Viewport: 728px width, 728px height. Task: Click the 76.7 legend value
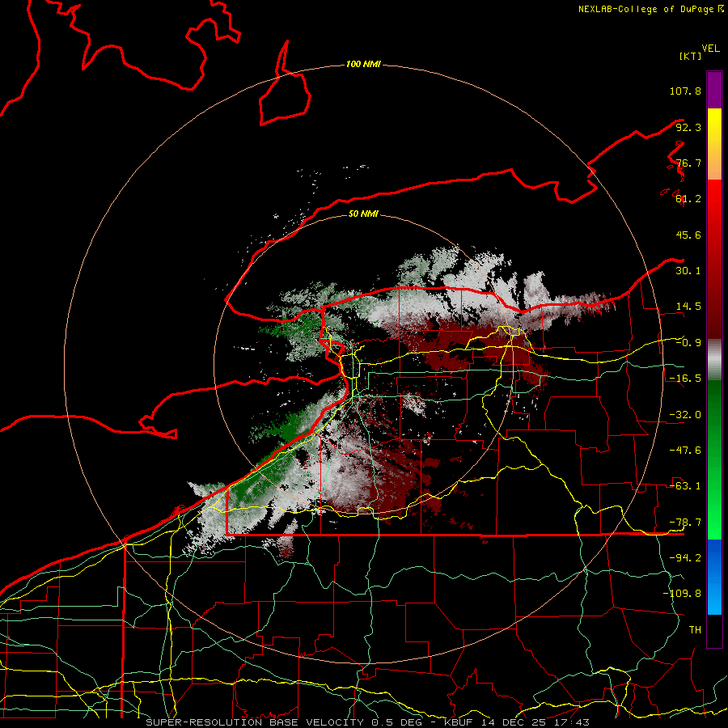point(688,163)
